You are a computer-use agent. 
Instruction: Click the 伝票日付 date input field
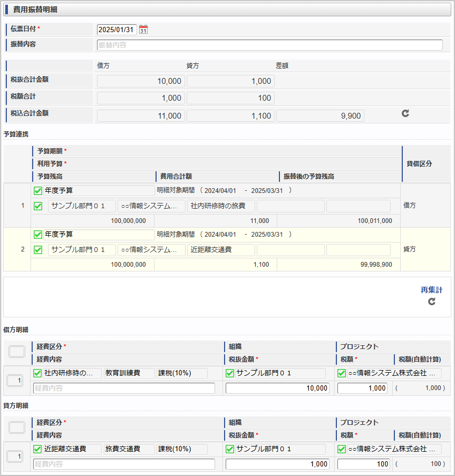pyautogui.click(x=117, y=30)
